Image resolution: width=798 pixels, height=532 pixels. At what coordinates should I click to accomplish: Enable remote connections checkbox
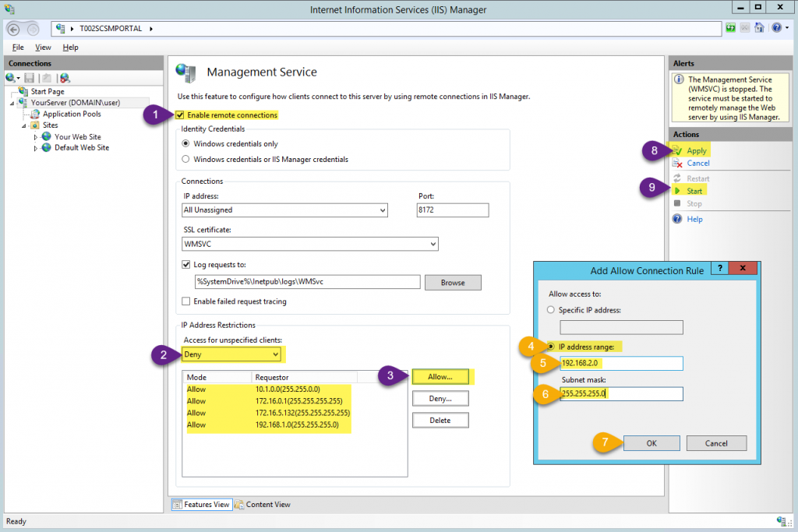coord(180,114)
